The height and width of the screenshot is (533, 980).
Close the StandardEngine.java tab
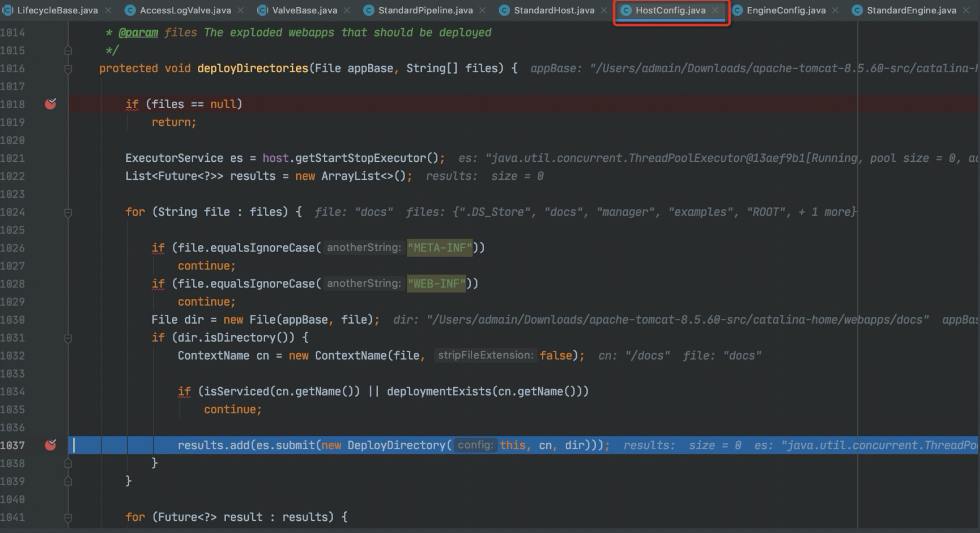(966, 10)
